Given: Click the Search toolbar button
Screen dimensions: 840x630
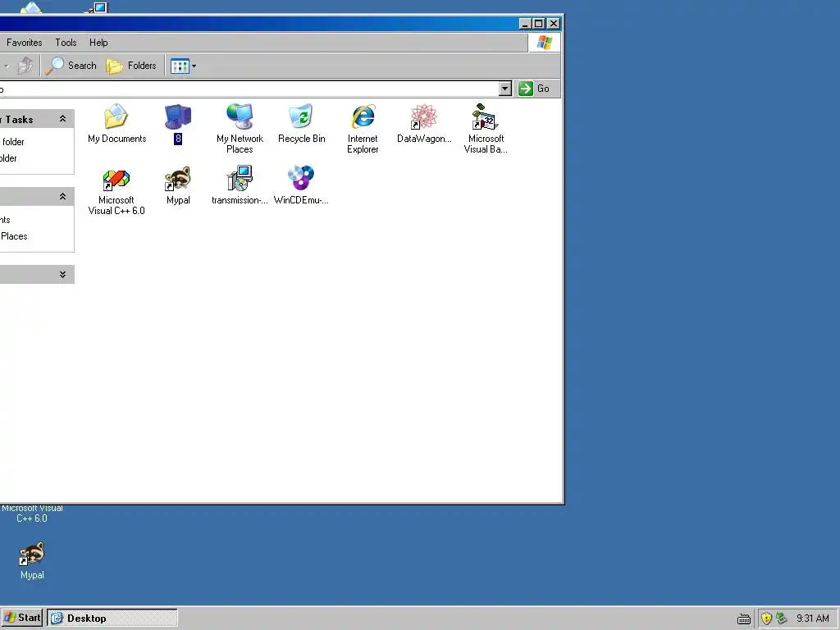Looking at the screenshot, I should click(71, 66).
